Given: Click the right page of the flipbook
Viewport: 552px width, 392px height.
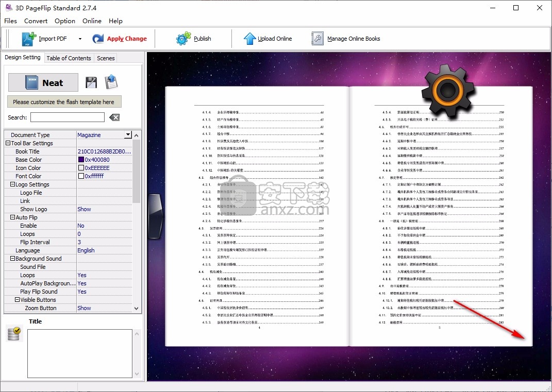Looking at the screenshot, I should point(441,216).
